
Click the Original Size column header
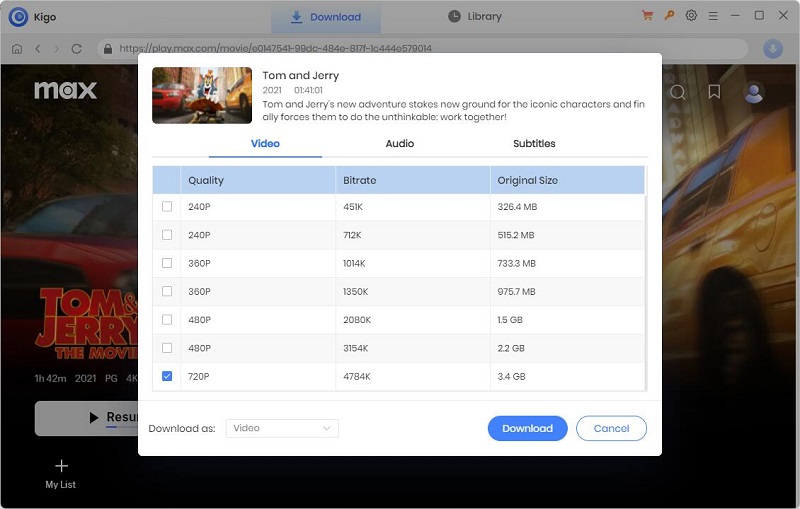(567, 180)
